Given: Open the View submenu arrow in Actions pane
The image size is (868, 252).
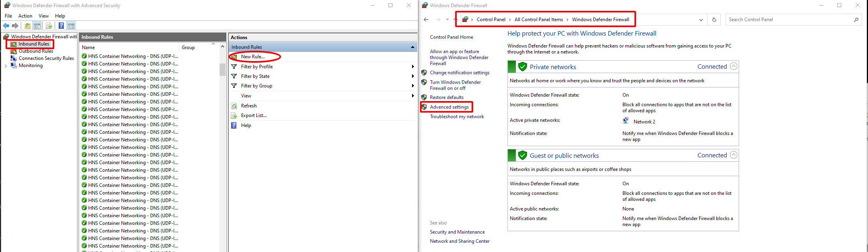Looking at the screenshot, I should point(413,96).
